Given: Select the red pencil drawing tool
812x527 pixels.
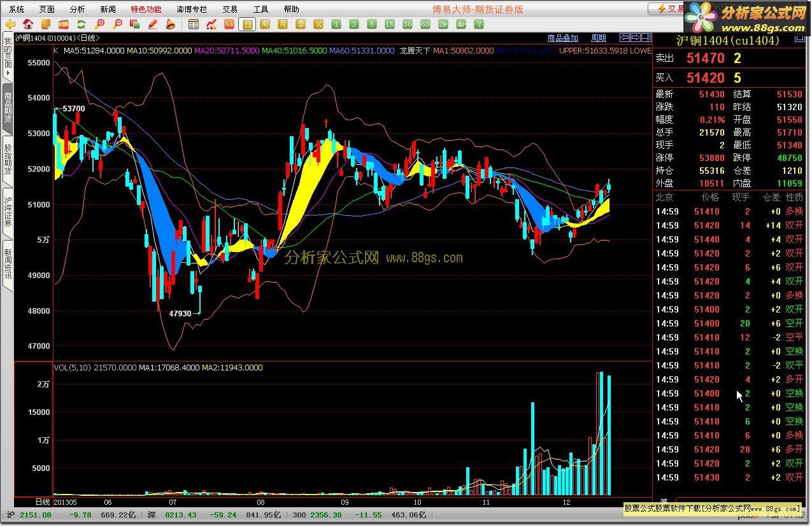Looking at the screenshot, I should pos(153,24).
